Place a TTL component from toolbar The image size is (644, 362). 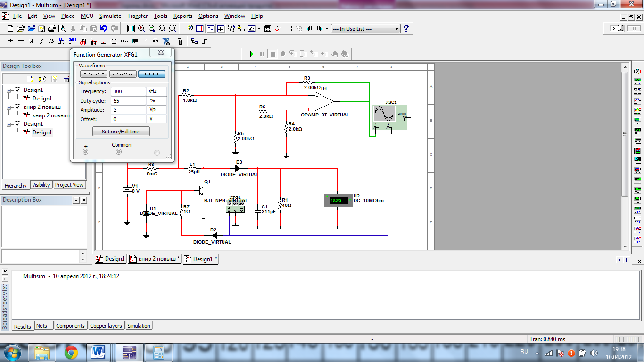[62, 41]
